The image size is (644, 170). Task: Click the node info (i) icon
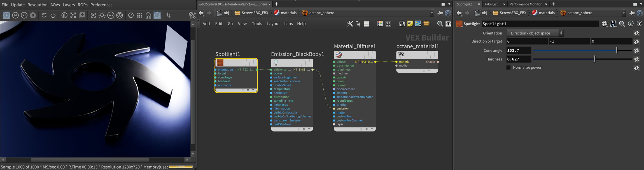tap(631, 24)
